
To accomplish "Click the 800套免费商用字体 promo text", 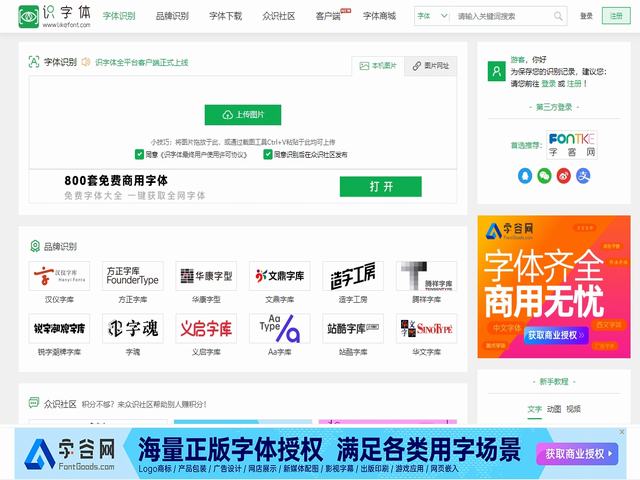I will click(116, 180).
